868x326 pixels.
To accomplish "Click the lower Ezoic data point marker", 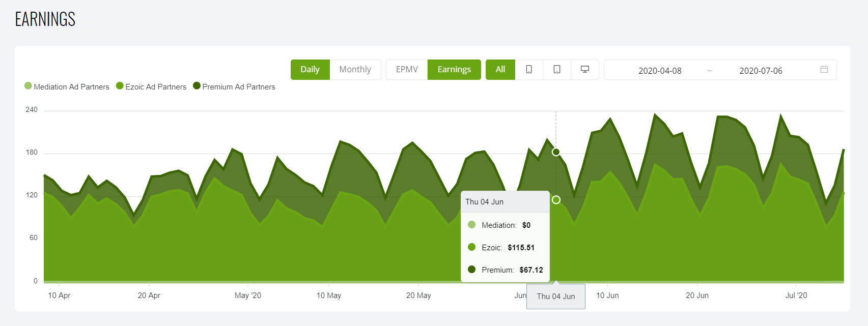I will [556, 200].
